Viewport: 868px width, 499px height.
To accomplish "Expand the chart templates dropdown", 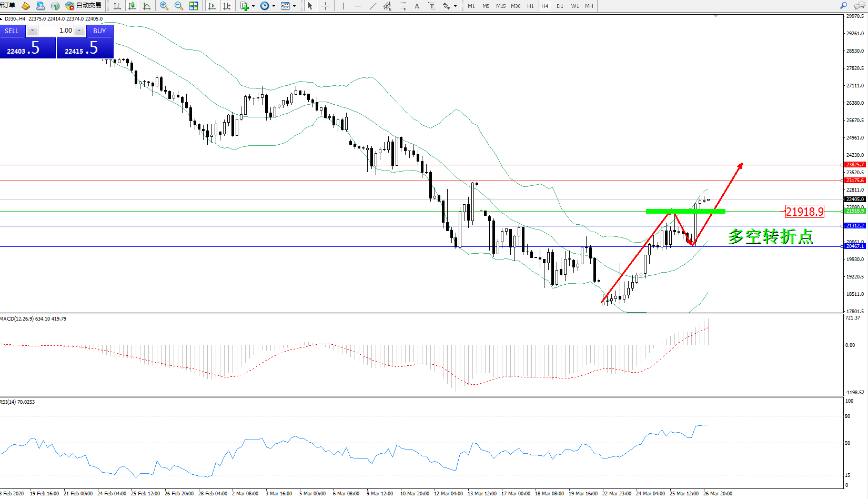I will click(x=294, y=6).
